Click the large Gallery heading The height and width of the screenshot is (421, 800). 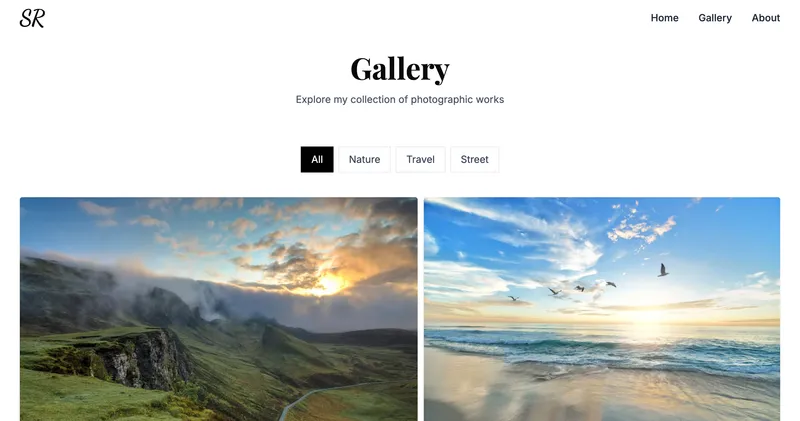[400, 69]
